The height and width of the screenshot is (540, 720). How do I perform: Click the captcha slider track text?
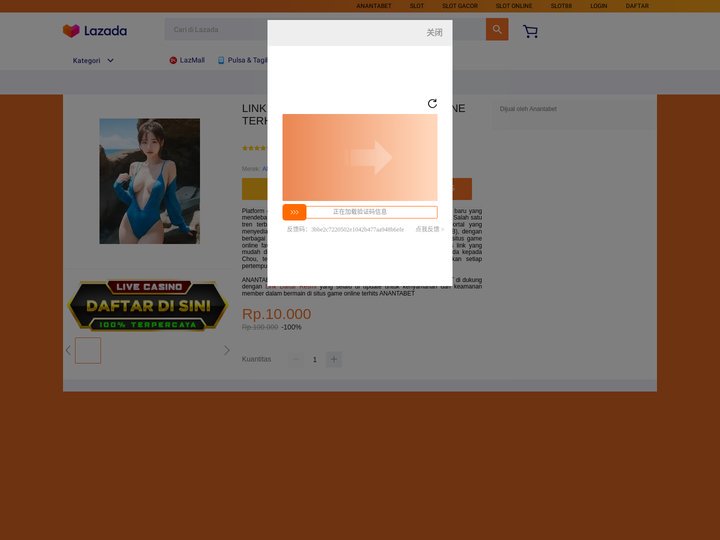[360, 212]
